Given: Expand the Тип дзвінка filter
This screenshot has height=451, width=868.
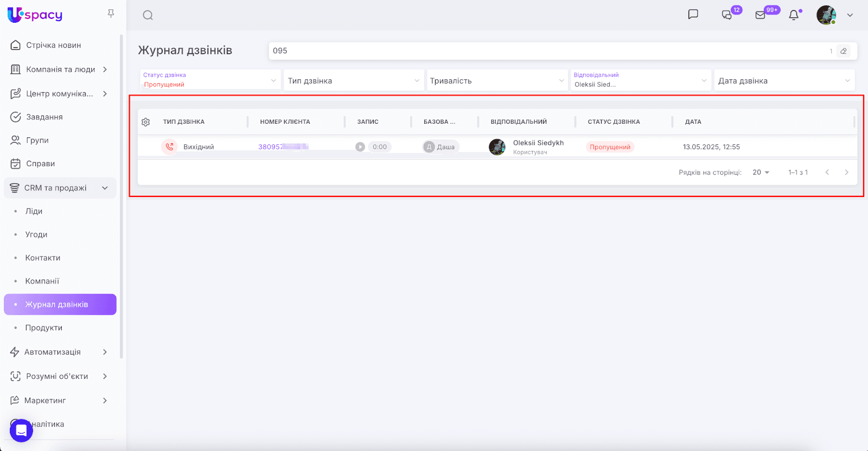Looking at the screenshot, I should tap(353, 81).
